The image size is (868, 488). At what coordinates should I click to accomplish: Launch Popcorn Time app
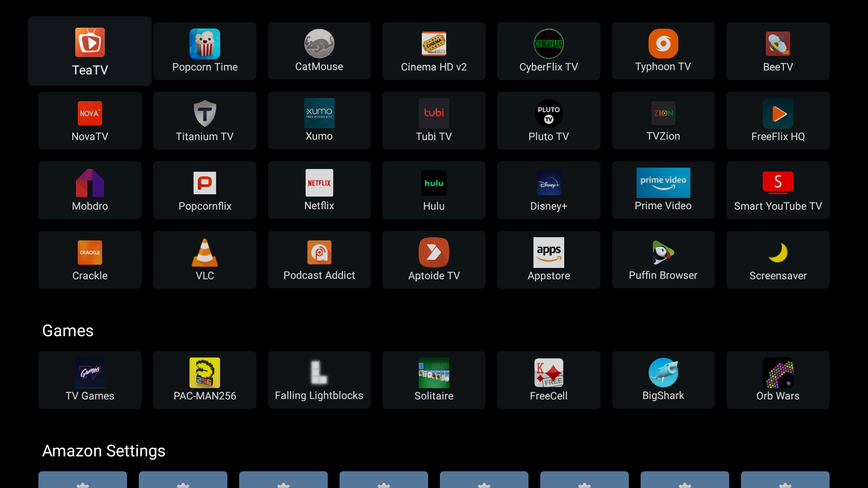tap(204, 51)
